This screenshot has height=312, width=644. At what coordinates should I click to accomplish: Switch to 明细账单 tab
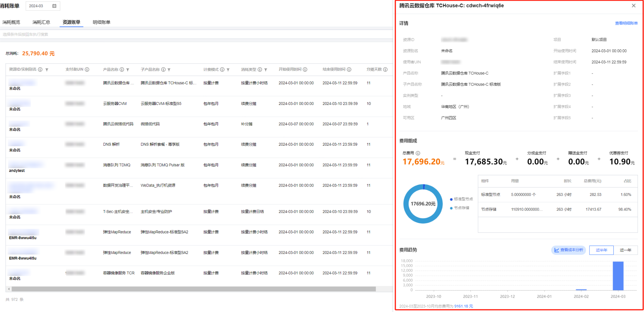[101, 22]
